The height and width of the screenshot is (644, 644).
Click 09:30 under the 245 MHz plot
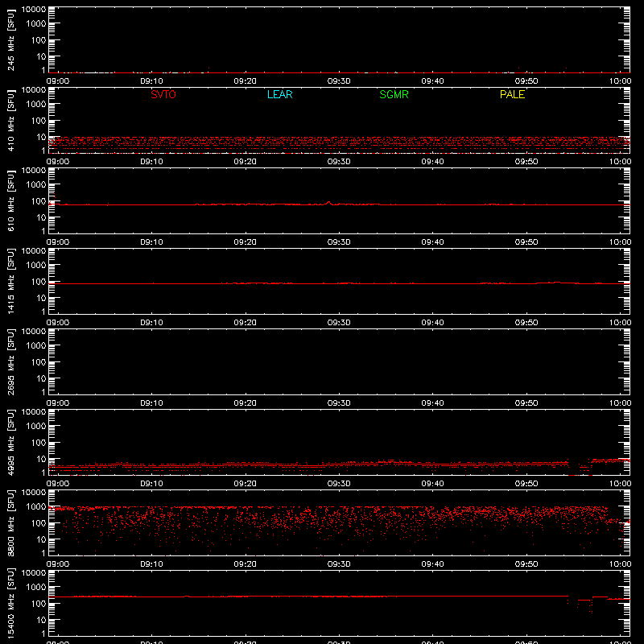[339, 81]
